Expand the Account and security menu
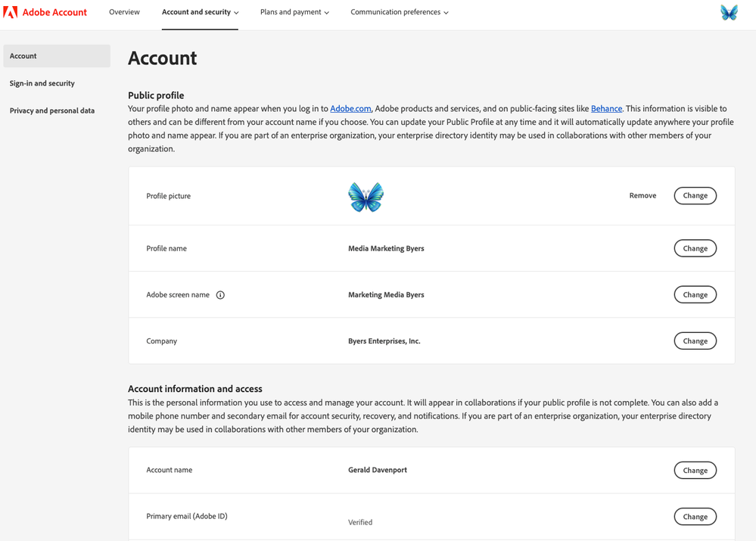 (200, 12)
